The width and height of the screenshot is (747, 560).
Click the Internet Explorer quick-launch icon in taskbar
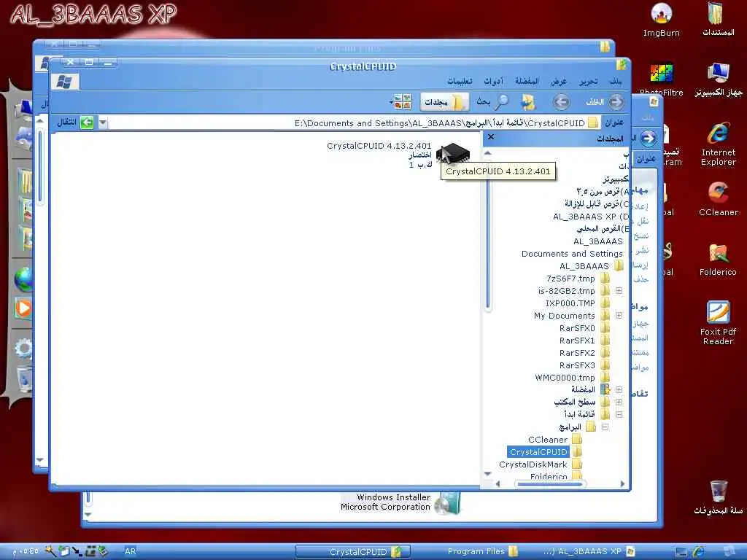coord(698,552)
